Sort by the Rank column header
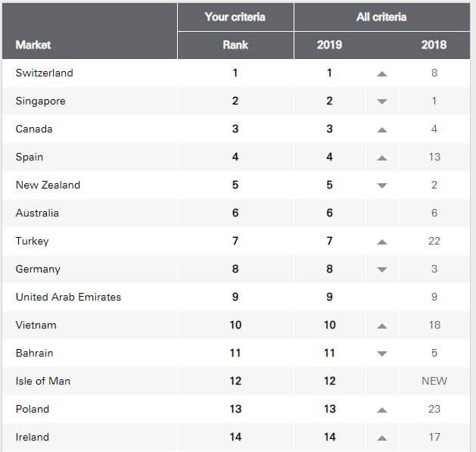This screenshot has height=452, width=476. coord(235,45)
